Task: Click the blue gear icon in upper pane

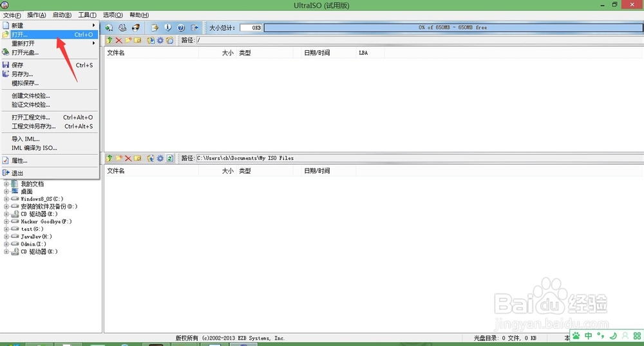Action: tap(160, 40)
